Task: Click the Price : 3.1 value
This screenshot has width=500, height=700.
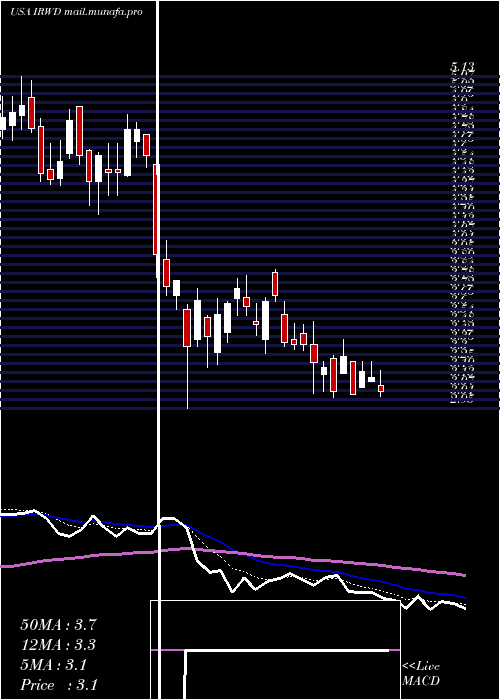Action: [59, 685]
